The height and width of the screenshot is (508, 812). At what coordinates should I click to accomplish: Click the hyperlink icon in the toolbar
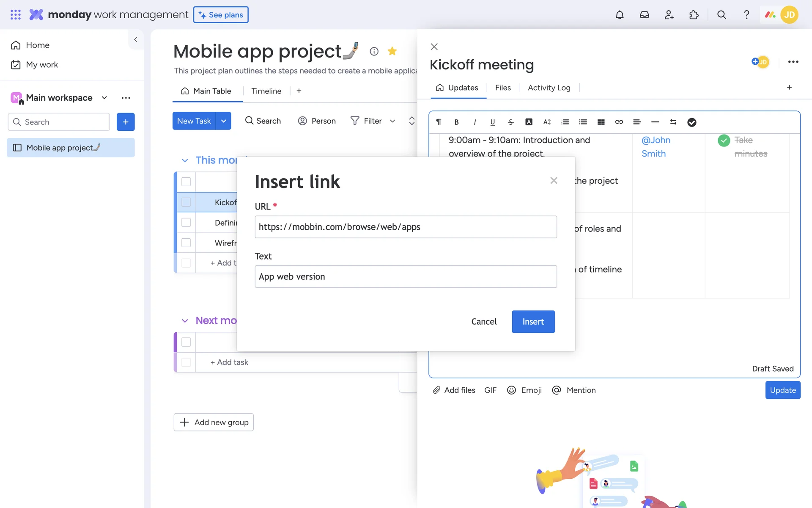[x=619, y=122]
